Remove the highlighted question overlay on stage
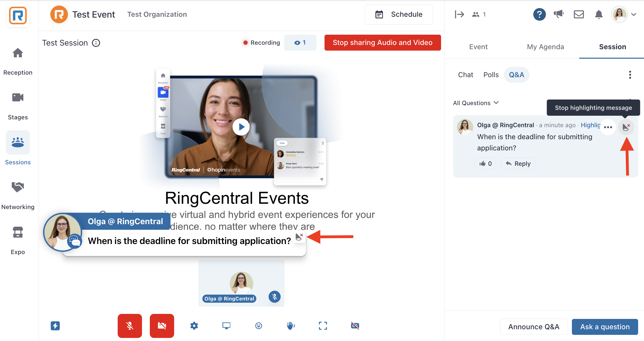 (x=299, y=237)
